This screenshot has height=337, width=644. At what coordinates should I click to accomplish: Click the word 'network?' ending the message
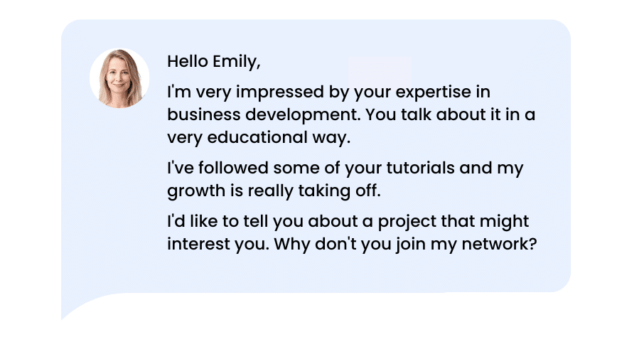(x=500, y=244)
